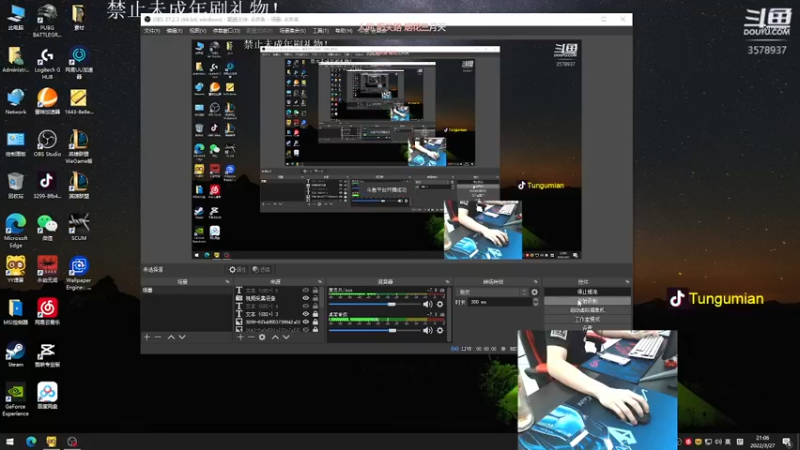Toggle visibility of the 视频采集设备 source
Image resolution: width=800 pixels, height=450 pixels.
point(306,298)
